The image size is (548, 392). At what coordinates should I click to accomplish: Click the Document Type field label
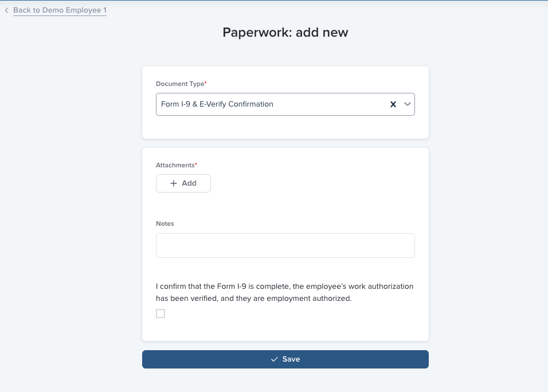tap(179, 84)
